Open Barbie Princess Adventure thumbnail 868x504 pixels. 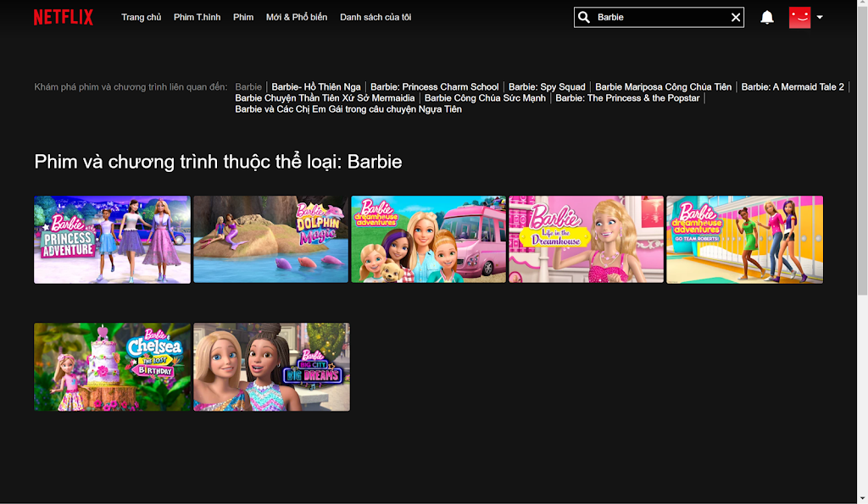pyautogui.click(x=112, y=240)
